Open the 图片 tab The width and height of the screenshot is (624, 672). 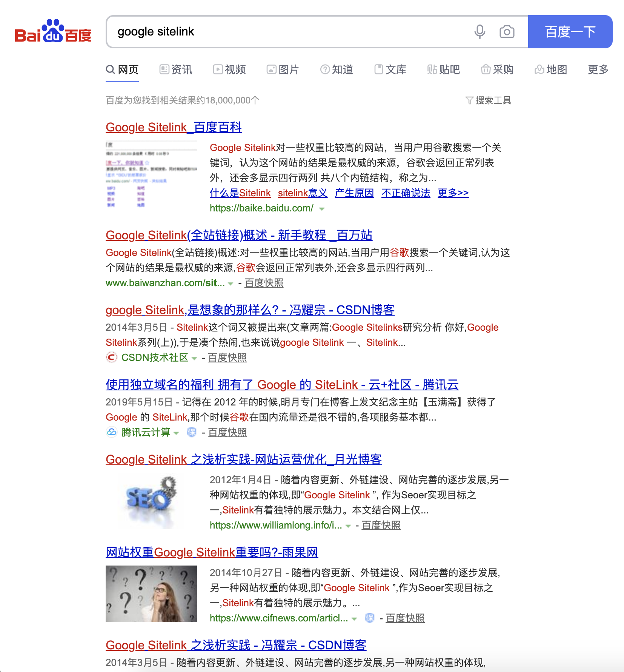coord(283,69)
